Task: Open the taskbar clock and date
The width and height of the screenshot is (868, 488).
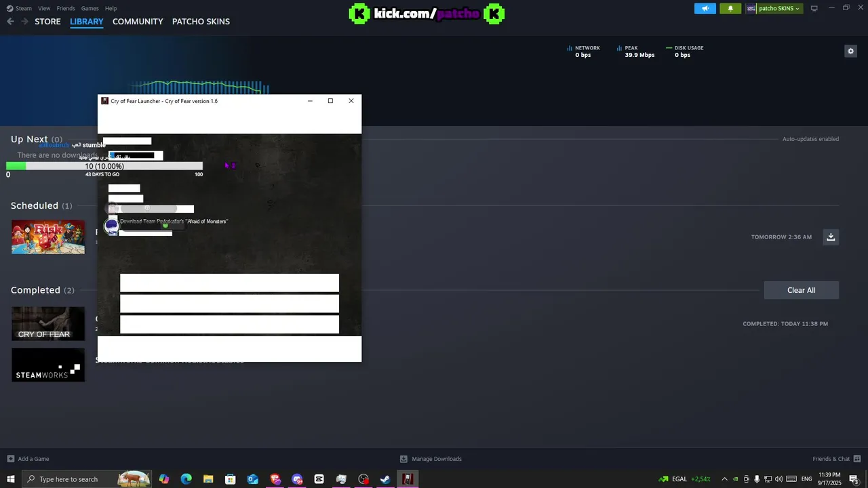Action: 829,479
